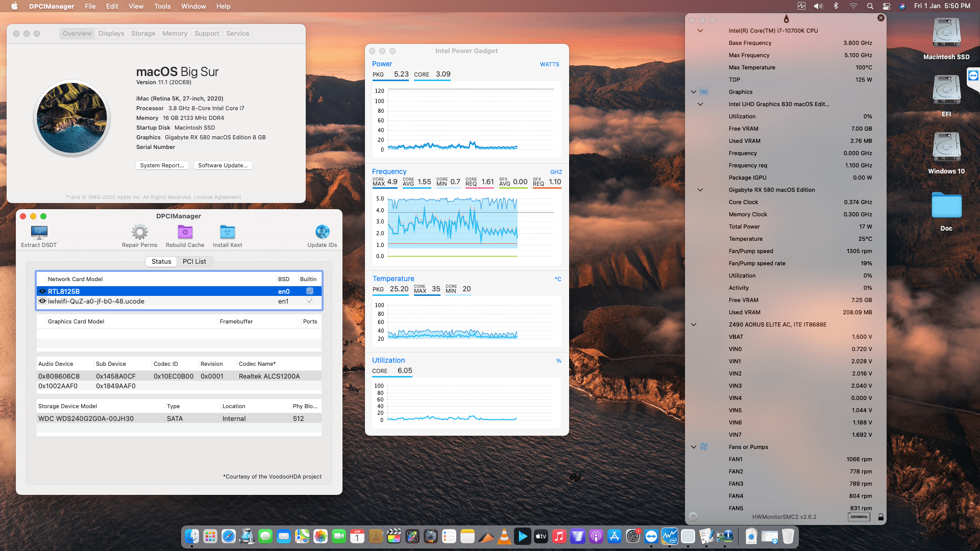The width and height of the screenshot is (980, 551).
Task: Open Control Center in menu bar
Action: tap(887, 6)
